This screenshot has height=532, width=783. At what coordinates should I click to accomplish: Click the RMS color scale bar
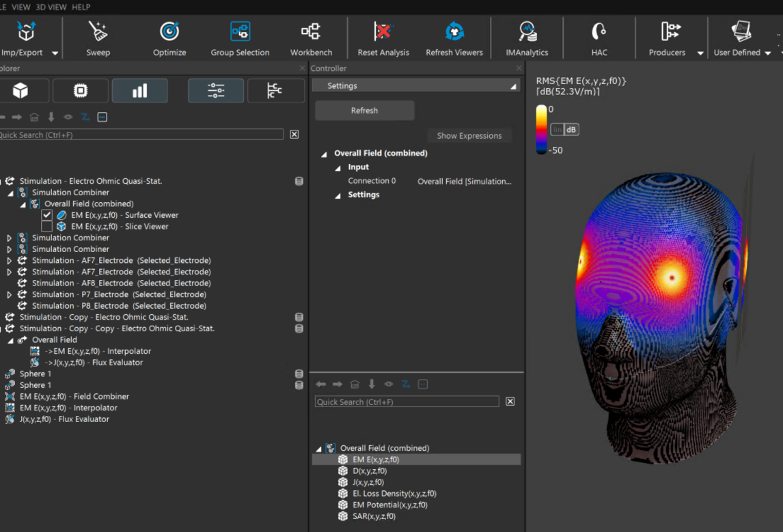(x=541, y=129)
